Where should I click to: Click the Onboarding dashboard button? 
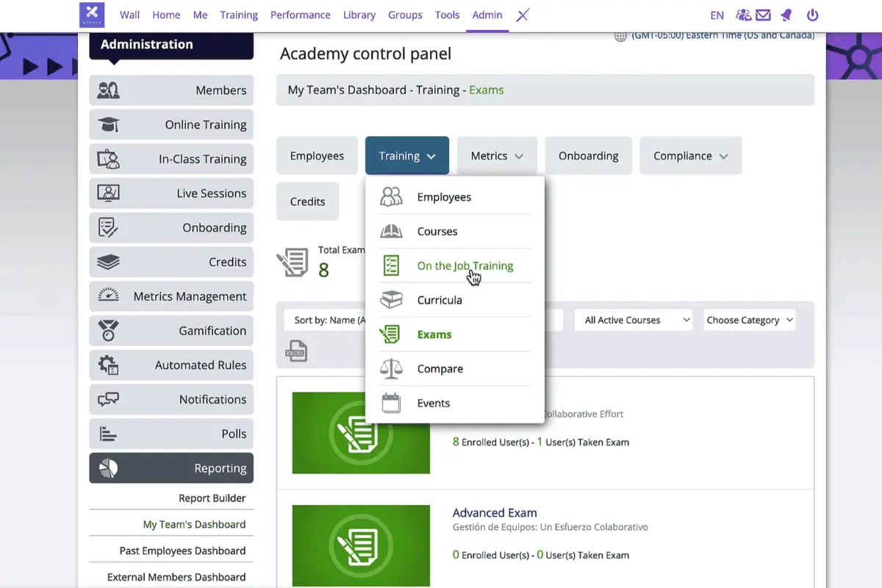tap(588, 156)
